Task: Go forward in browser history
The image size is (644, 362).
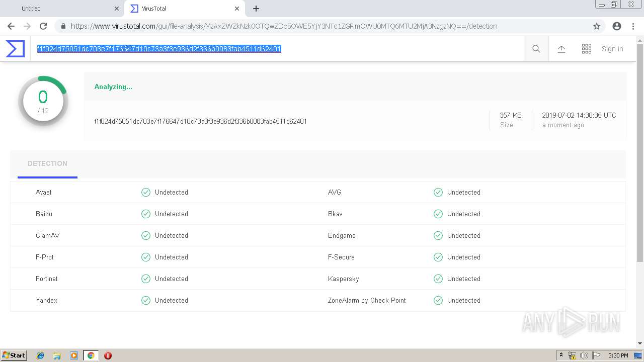Action: pyautogui.click(x=27, y=26)
